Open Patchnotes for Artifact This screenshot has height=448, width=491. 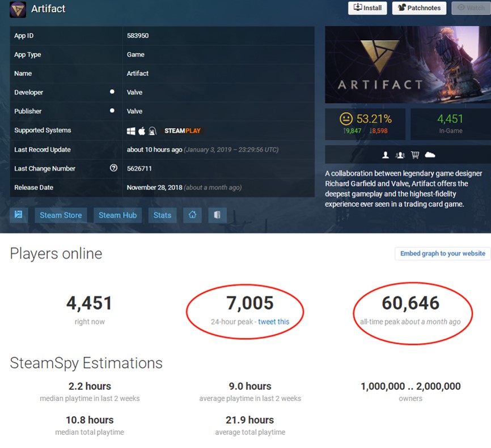pos(419,8)
